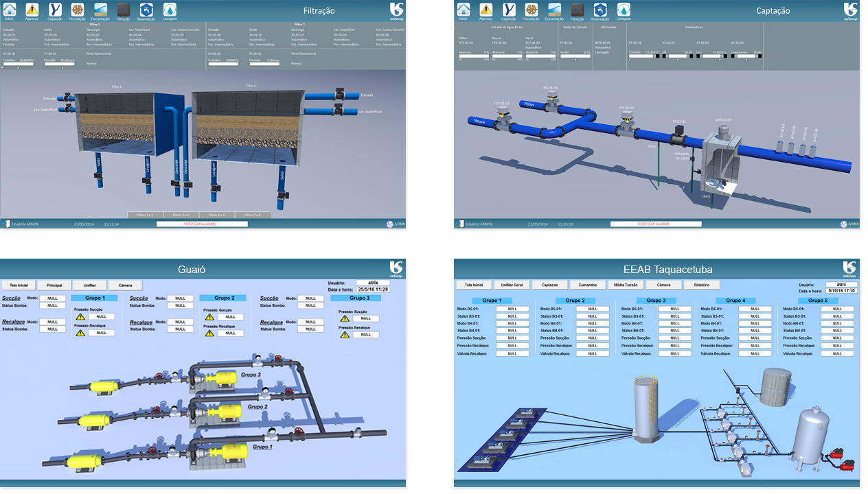Click VERIFICAR ALARME in Captação screen
Image resolution: width=868 pixels, height=494 pixels.
(656, 224)
